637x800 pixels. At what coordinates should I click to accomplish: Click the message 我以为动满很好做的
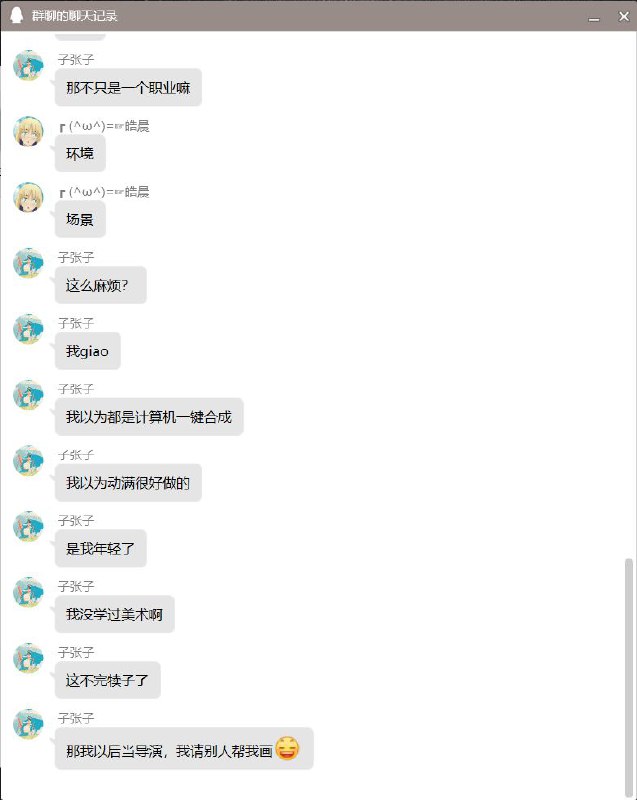click(128, 483)
